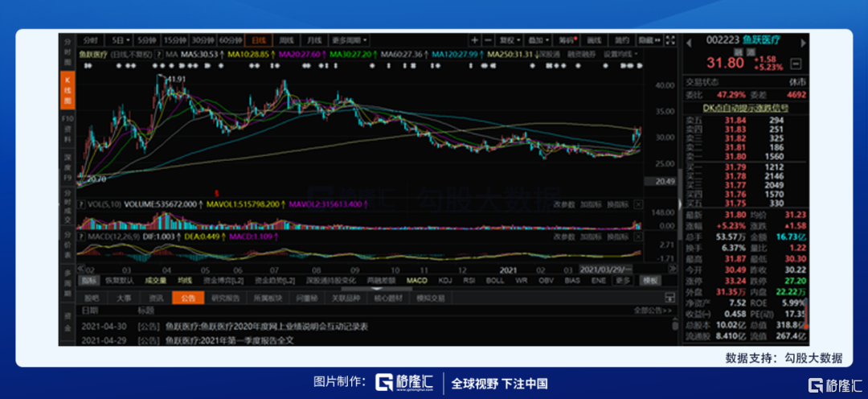Open 5日 timeframe dropdown
The height and width of the screenshot is (399, 868).
tap(120, 40)
